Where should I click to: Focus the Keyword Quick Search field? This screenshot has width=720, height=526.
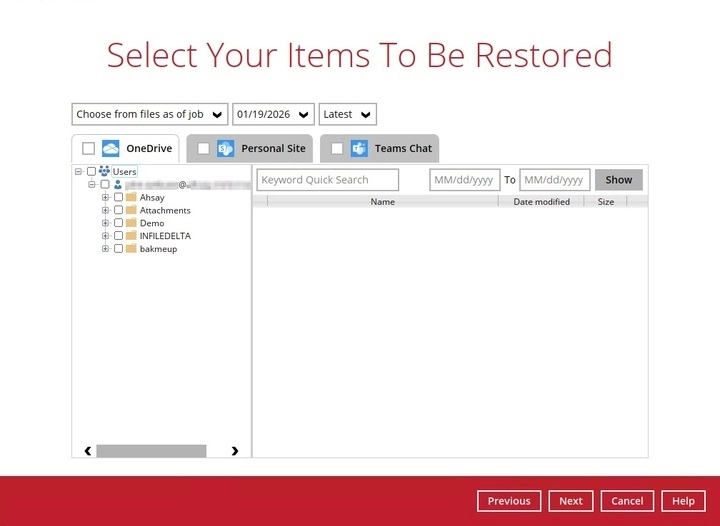pos(328,180)
